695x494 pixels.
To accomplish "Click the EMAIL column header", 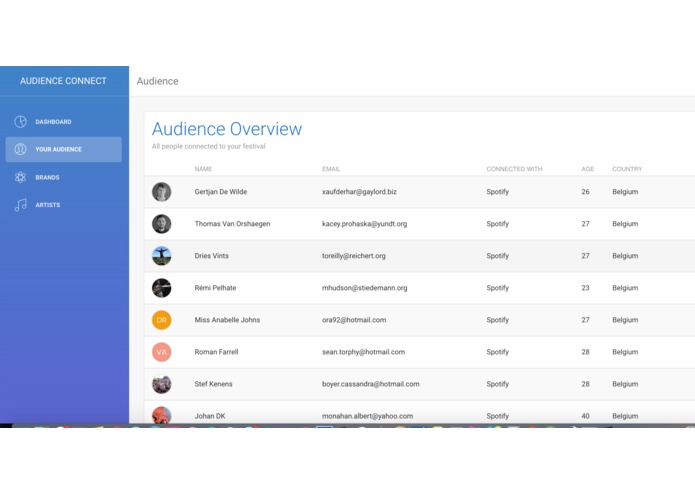I will pyautogui.click(x=331, y=169).
